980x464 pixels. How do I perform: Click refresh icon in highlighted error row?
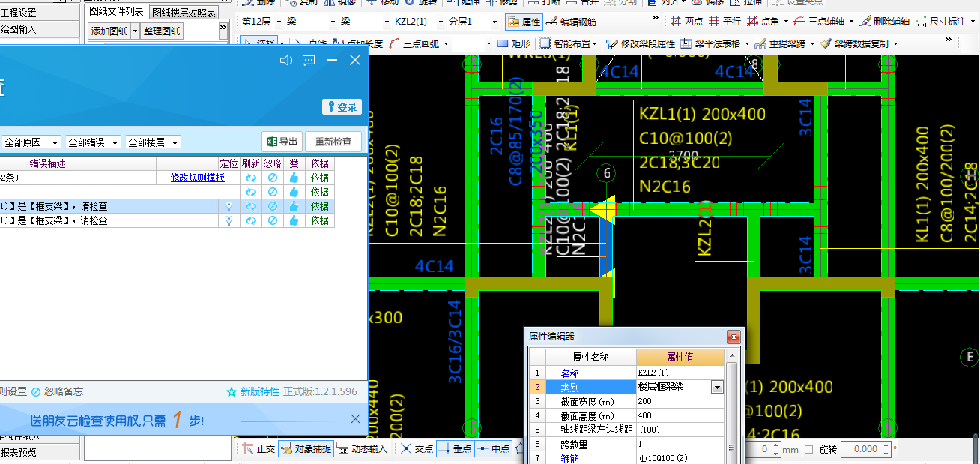[251, 206]
